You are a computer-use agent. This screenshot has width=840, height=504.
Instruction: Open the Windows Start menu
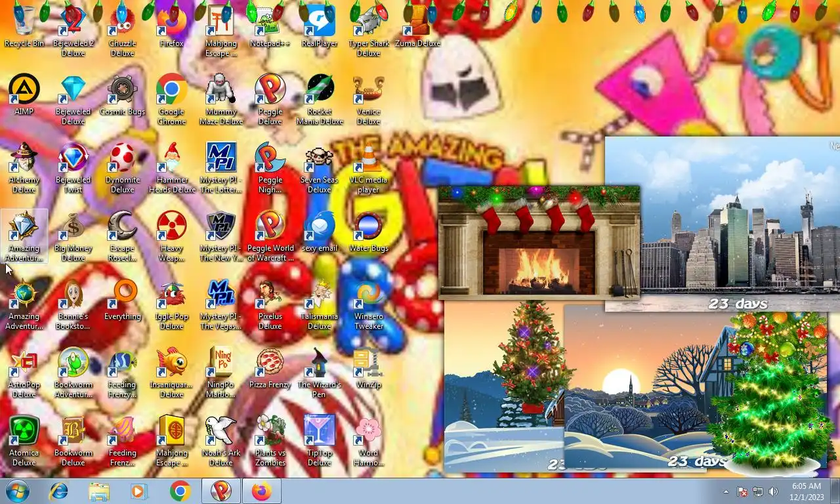point(17,491)
